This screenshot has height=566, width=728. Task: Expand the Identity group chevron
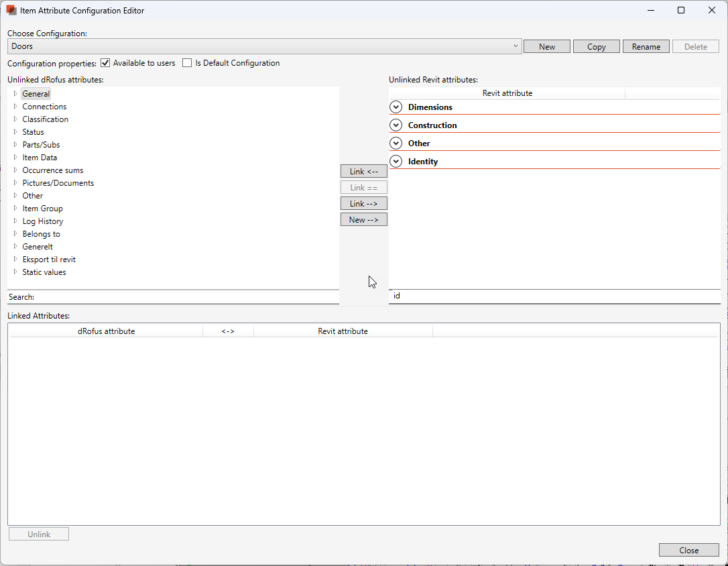[x=396, y=162]
